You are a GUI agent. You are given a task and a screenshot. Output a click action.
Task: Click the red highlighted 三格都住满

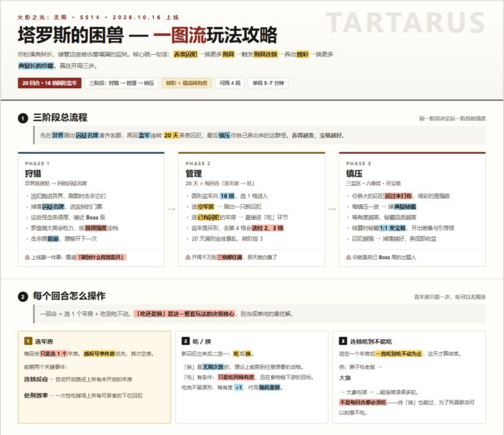click(229, 257)
